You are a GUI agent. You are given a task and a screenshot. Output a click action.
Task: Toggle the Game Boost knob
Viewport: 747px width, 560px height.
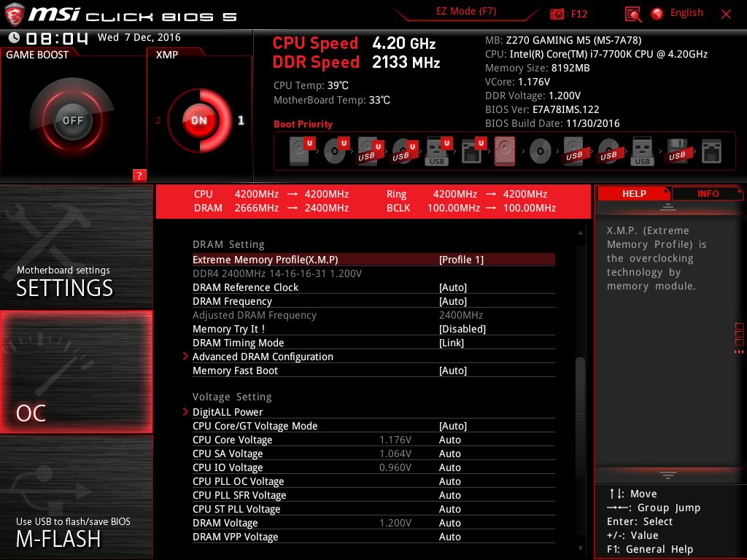point(72,120)
